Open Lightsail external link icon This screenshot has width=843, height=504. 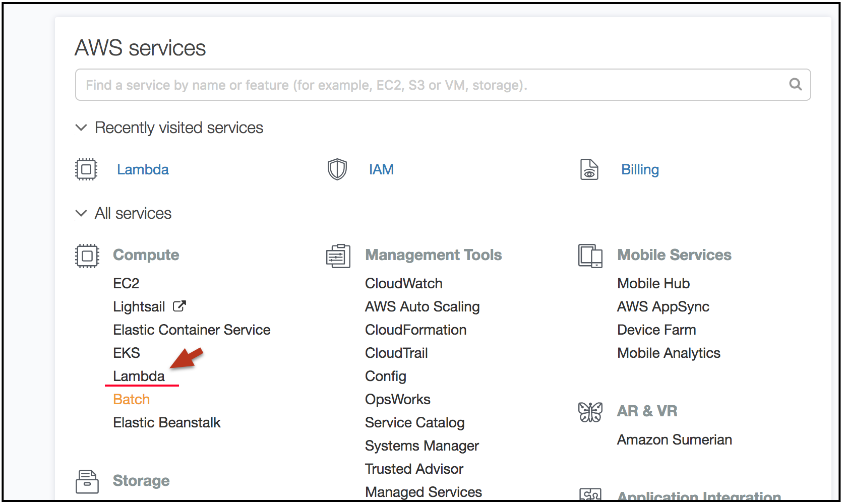179,306
